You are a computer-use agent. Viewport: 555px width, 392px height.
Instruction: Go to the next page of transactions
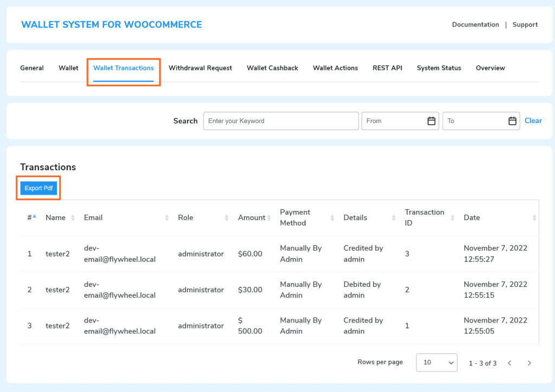coord(529,363)
